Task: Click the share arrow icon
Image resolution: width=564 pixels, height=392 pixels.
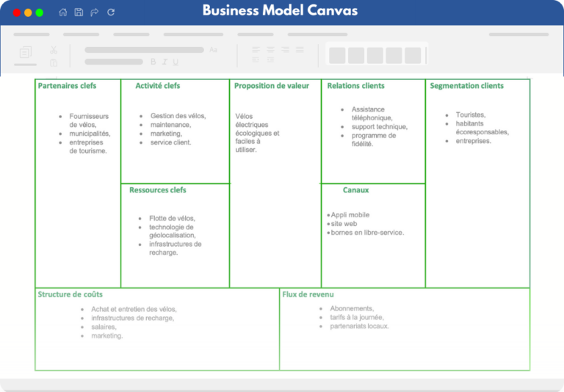Action: coord(95,12)
